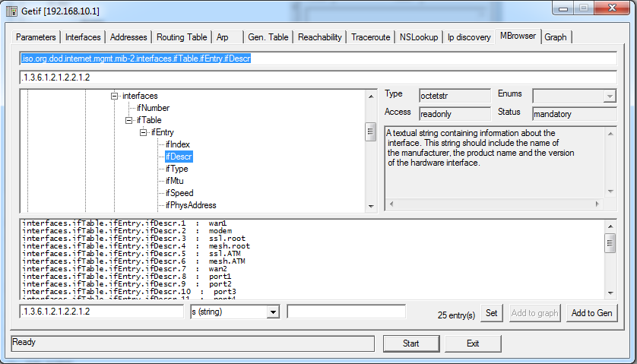Click the Type field showing octetstr
The width and height of the screenshot is (637, 364).
tap(455, 97)
